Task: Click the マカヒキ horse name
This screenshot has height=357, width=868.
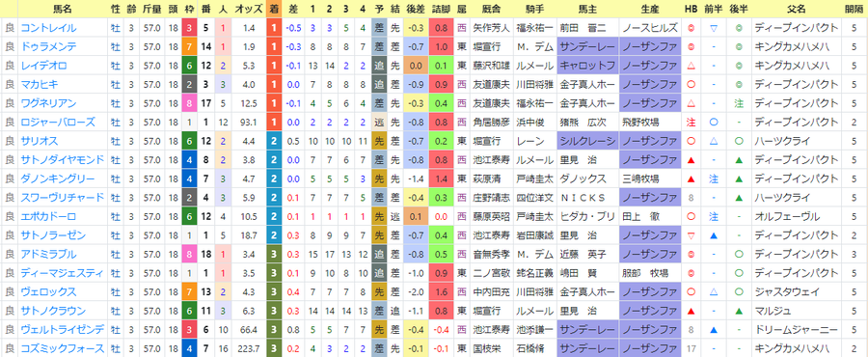Action: pos(39,85)
